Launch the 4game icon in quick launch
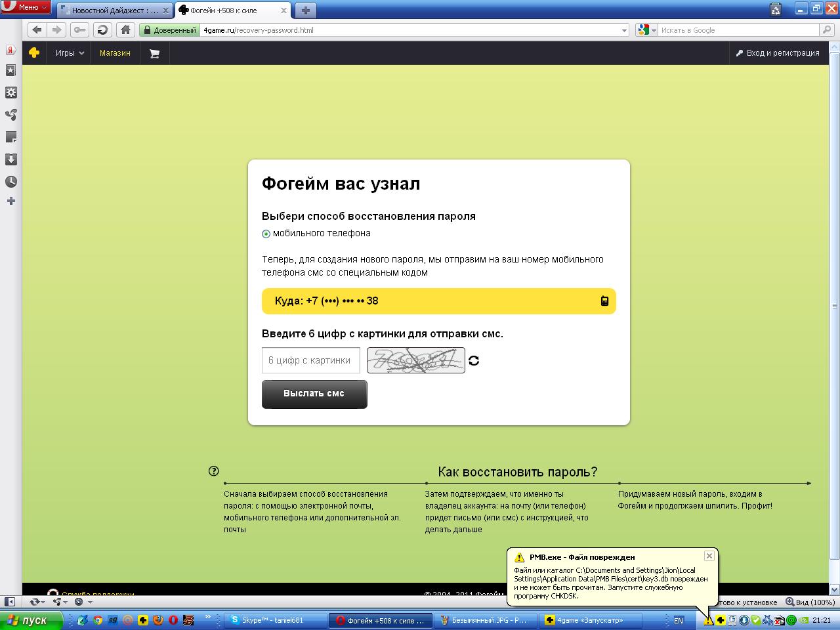Viewport: 840px width, 630px height. [x=143, y=620]
